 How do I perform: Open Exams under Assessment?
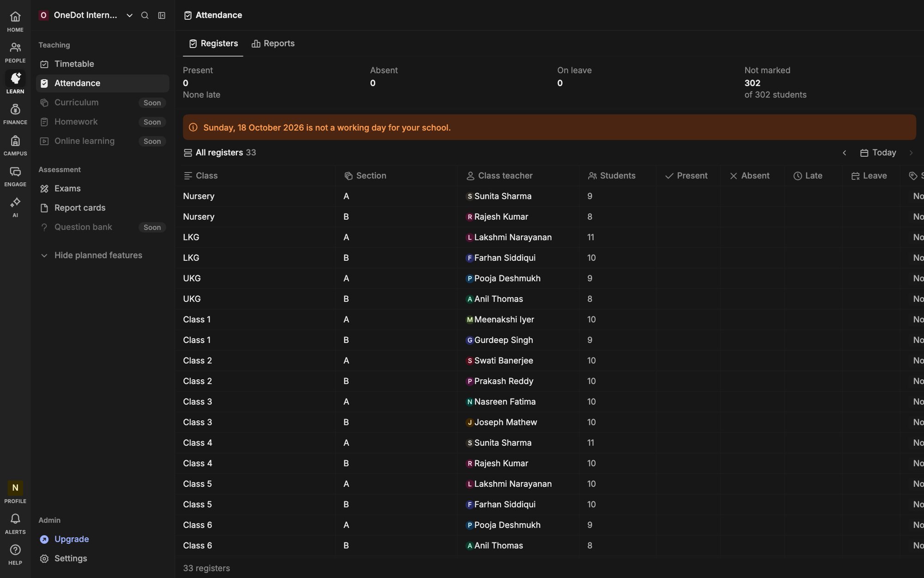102,189
